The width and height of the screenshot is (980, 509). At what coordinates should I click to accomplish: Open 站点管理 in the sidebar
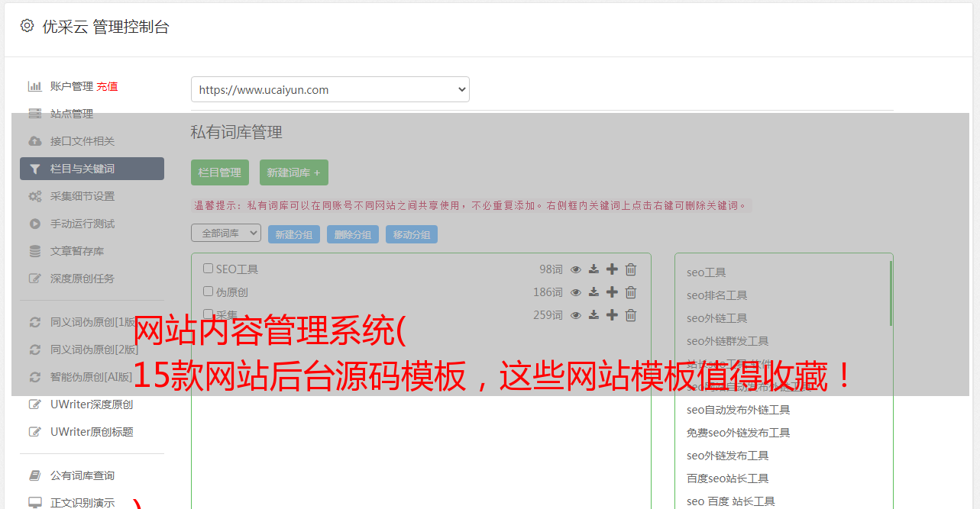tap(72, 114)
